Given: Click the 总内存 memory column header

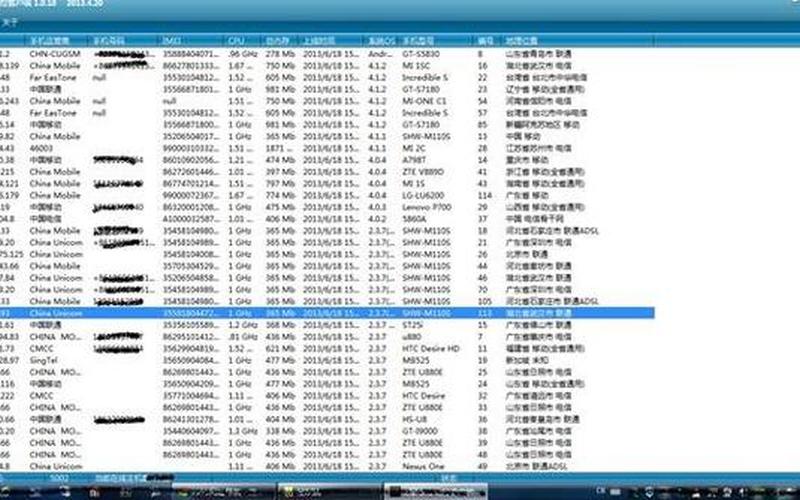Looking at the screenshot, I should 277,40.
